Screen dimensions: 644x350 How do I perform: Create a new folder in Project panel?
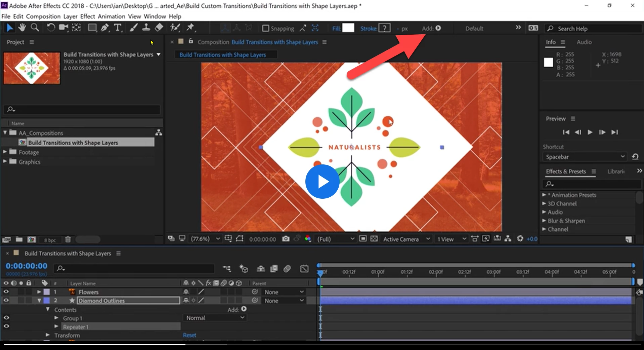point(19,239)
